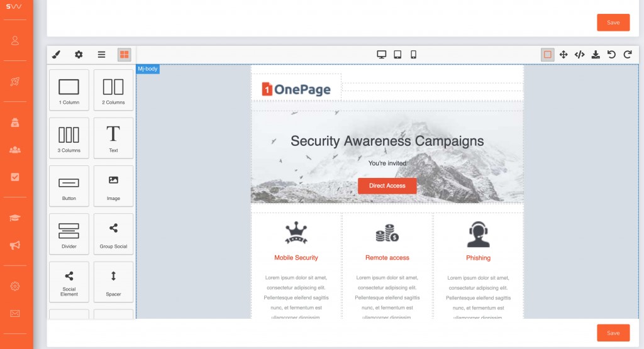The image size is (644, 349).
Task: Select Lorem ipsum paragraph under Mobile Security
Action: [x=296, y=297]
